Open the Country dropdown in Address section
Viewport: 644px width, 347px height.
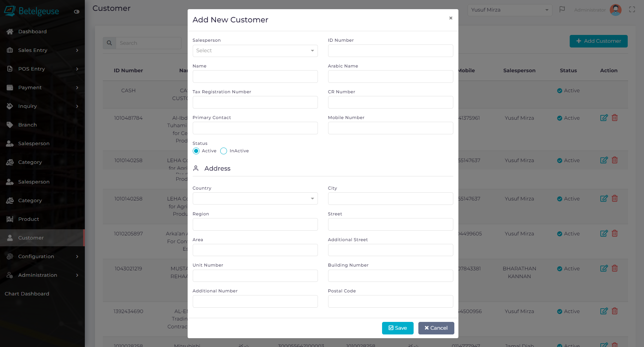tap(255, 198)
